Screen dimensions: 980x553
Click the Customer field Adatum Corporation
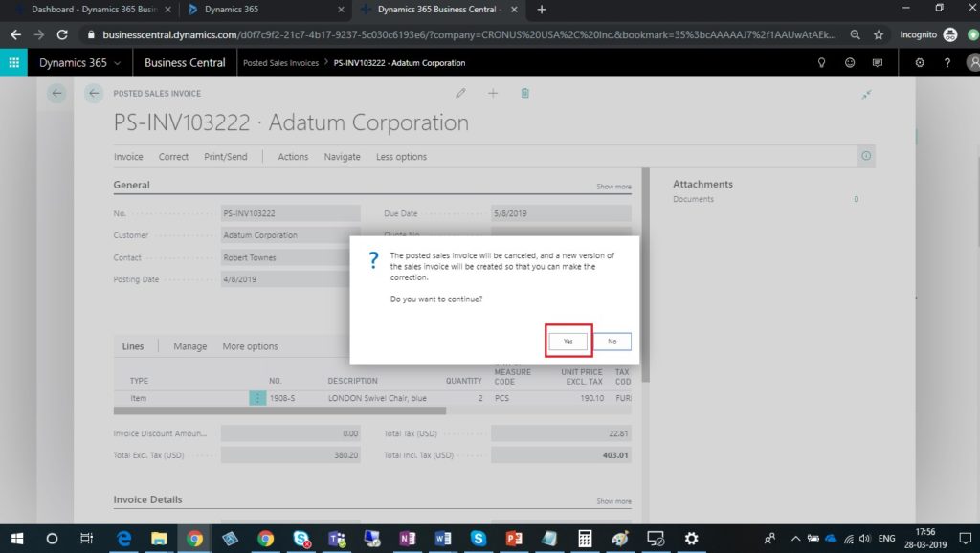point(291,235)
